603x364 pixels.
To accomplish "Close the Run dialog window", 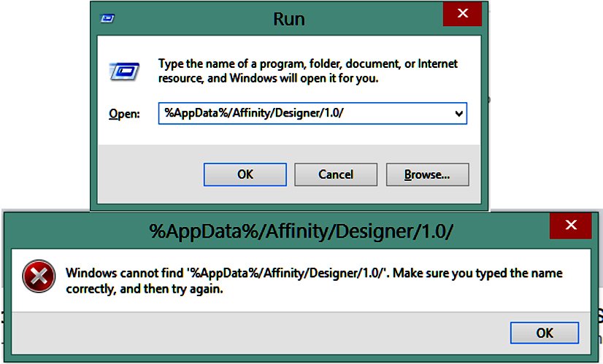I will point(462,14).
